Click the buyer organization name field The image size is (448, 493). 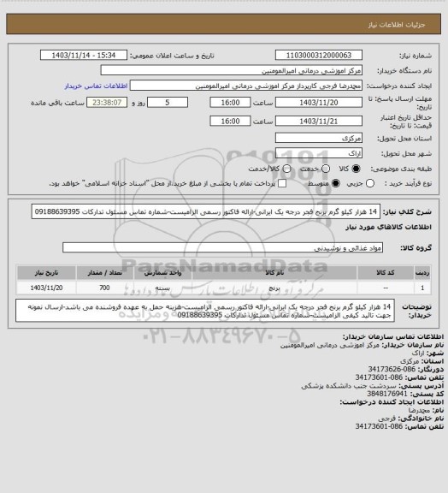pyautogui.click(x=231, y=70)
